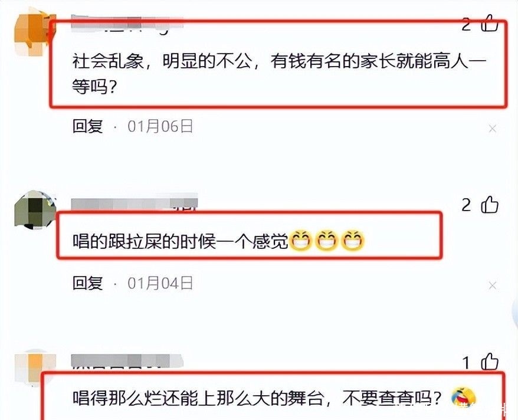Viewport: 518px width, 420px height.
Task: Click the 01月06日 timestamp
Action: tap(160, 126)
